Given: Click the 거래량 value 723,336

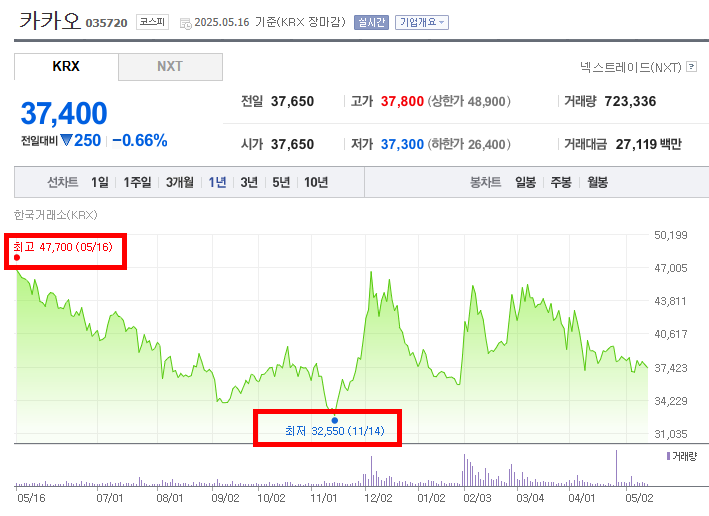Looking at the screenshot, I should 630,101.
